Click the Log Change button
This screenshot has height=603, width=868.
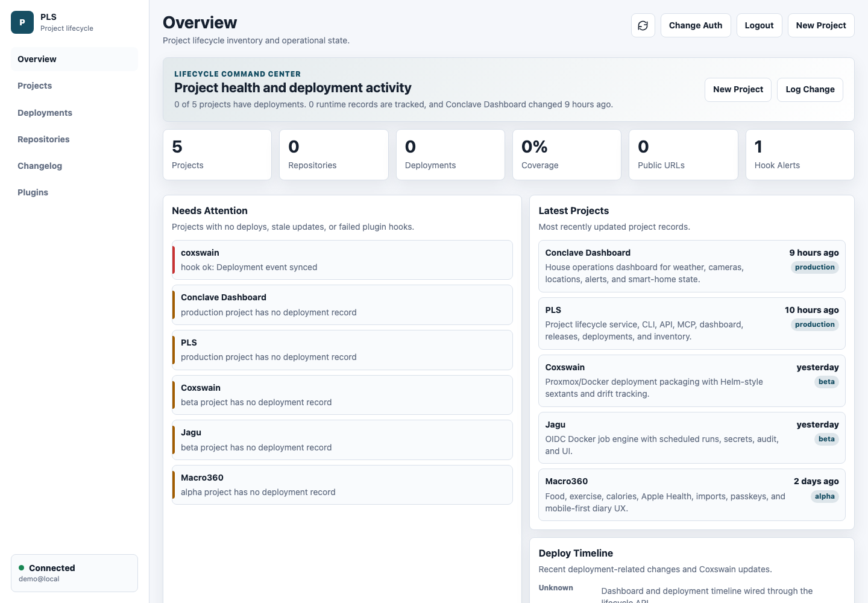(x=810, y=89)
